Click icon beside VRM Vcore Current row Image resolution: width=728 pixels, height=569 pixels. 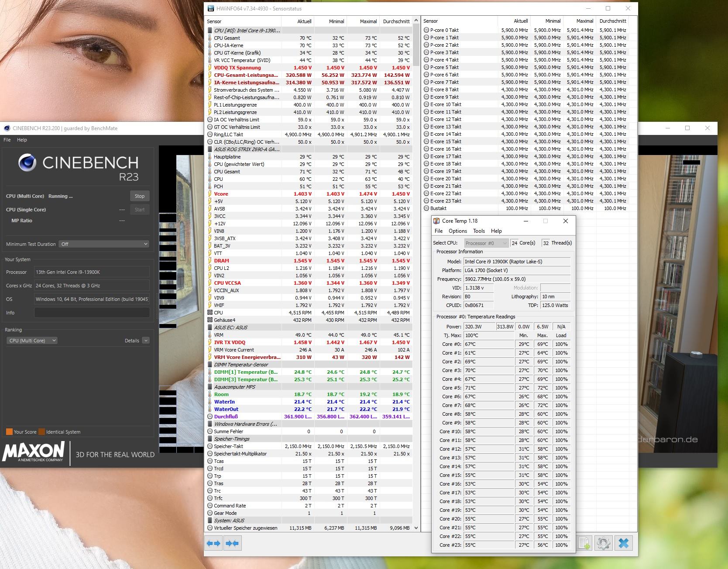(210, 350)
